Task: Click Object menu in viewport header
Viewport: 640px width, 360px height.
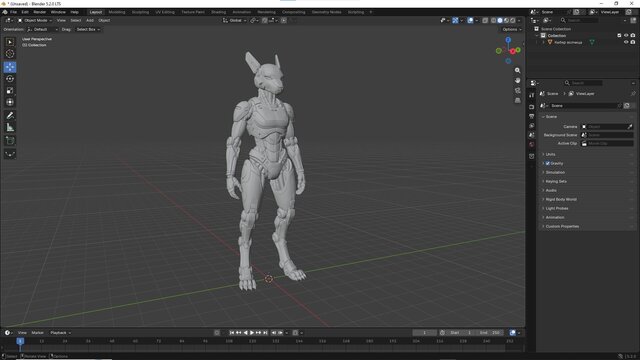Action: pyautogui.click(x=104, y=20)
